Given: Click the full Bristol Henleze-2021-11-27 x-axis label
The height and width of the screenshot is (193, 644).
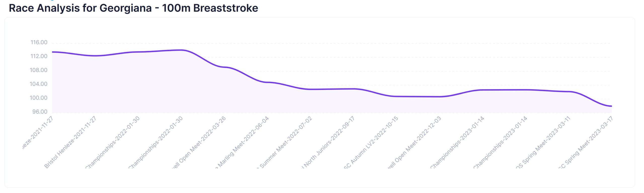Looking at the screenshot, I should [70, 142].
